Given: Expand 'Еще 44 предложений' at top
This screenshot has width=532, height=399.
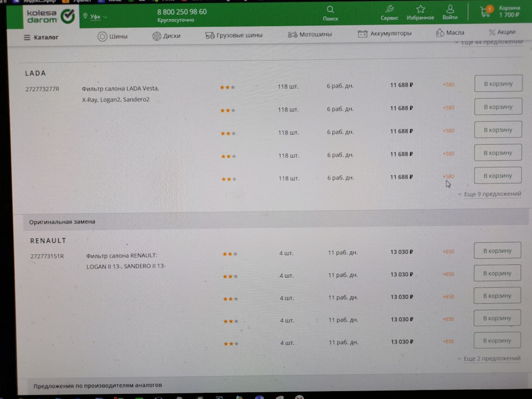Looking at the screenshot, I should pos(489,42).
